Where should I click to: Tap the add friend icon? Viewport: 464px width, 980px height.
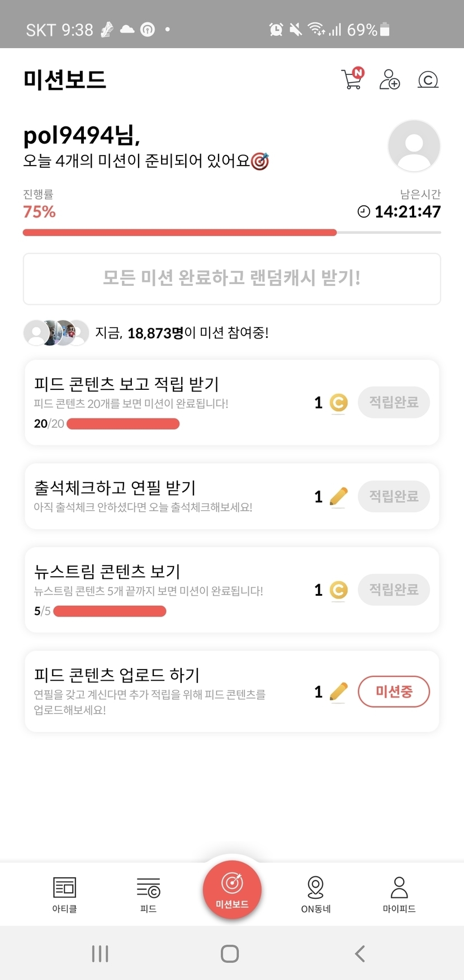point(389,79)
